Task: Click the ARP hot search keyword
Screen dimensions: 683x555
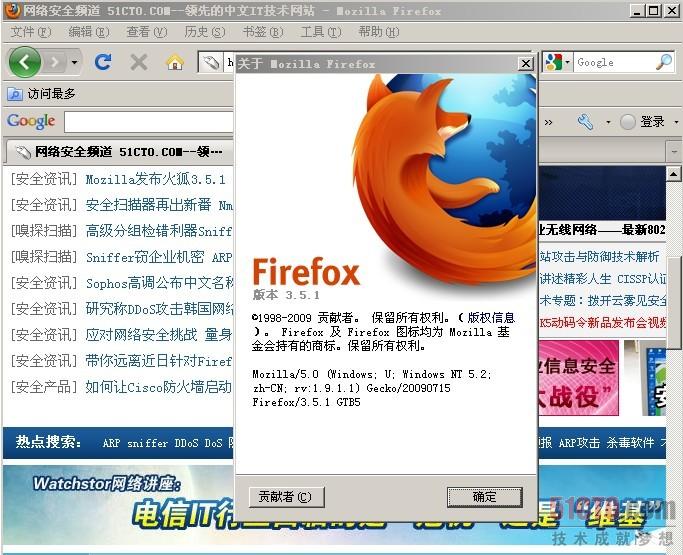Action: [x=112, y=443]
